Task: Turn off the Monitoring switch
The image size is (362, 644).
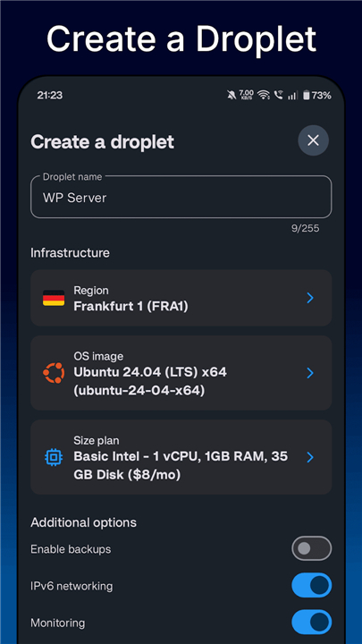Action: [x=312, y=622]
